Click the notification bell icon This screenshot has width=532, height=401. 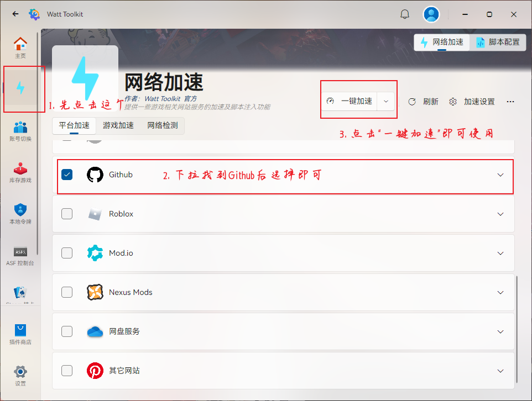[x=405, y=14]
